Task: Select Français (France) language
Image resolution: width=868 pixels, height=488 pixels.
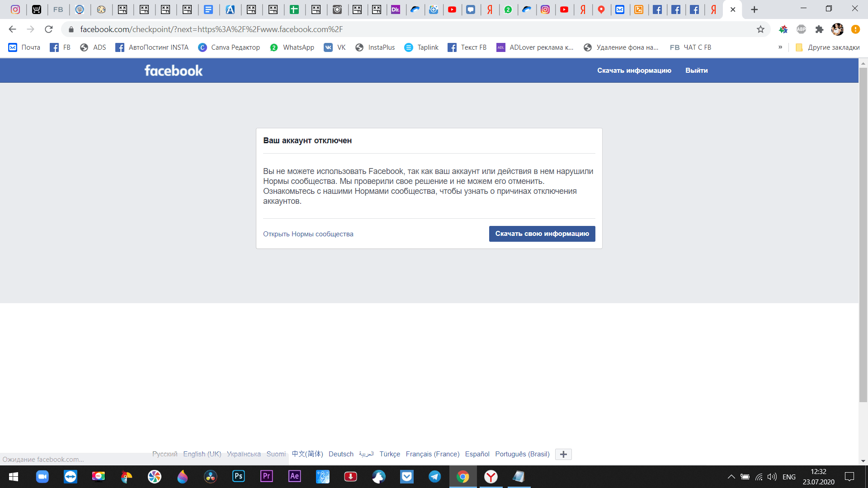Action: (x=433, y=454)
